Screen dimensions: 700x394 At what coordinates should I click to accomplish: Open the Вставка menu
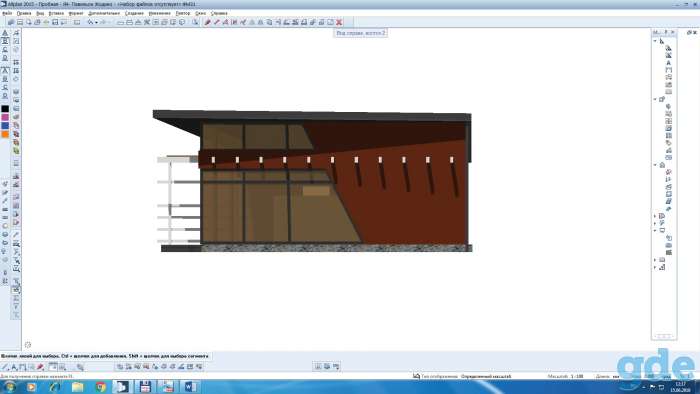coord(56,13)
